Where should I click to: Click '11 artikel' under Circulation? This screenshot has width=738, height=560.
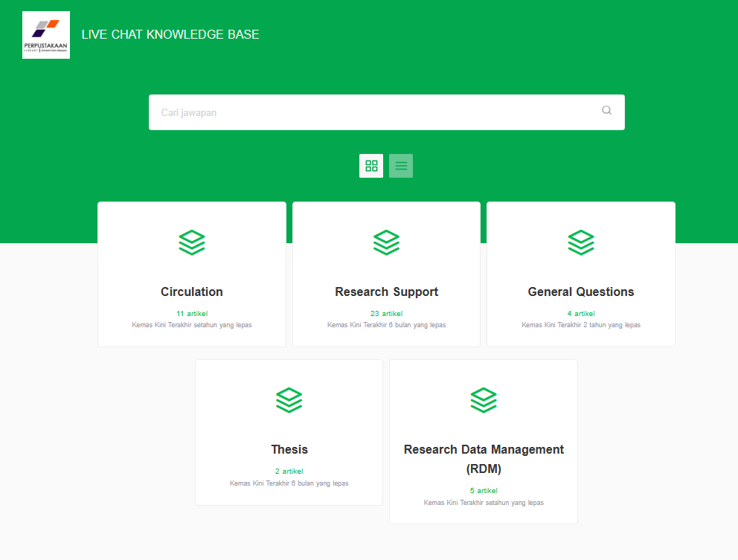(x=192, y=313)
